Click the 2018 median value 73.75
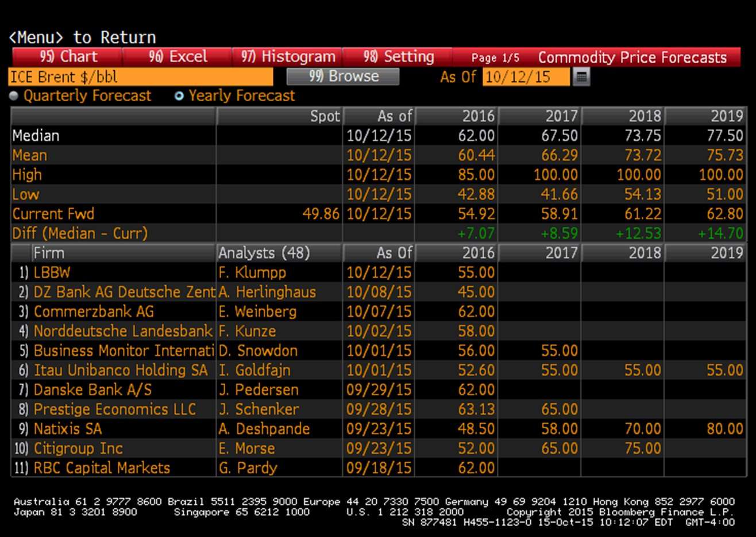Screen dimensions: 756x537 [x=642, y=136]
